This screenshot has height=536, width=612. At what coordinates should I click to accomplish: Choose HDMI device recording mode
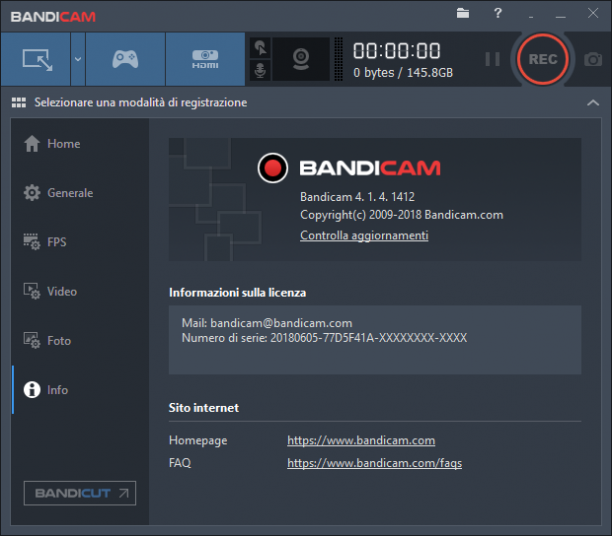click(x=205, y=59)
